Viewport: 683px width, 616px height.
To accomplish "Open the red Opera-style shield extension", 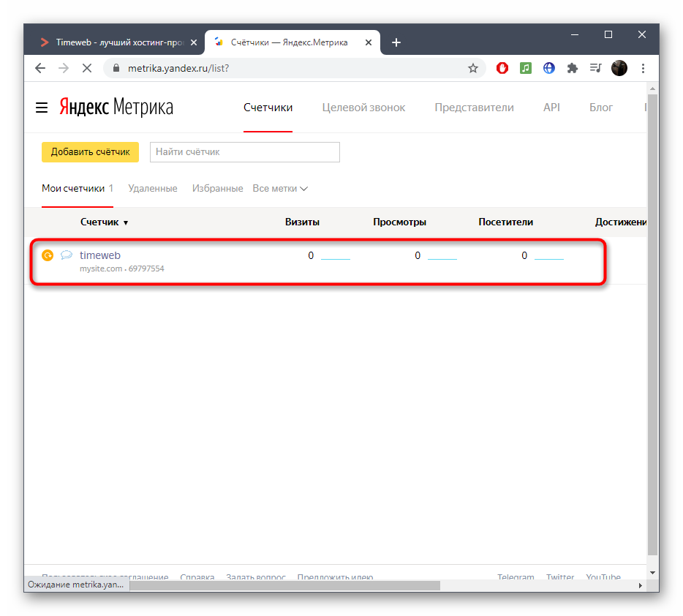I will point(502,68).
